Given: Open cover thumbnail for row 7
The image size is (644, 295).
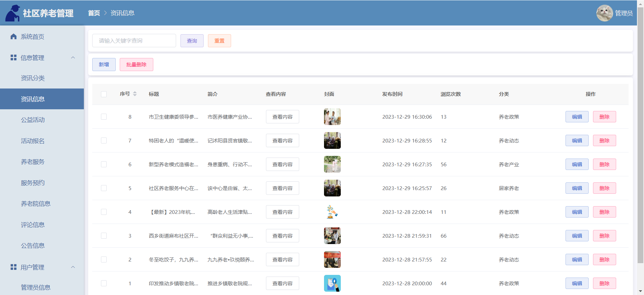Looking at the screenshot, I should pos(332,140).
